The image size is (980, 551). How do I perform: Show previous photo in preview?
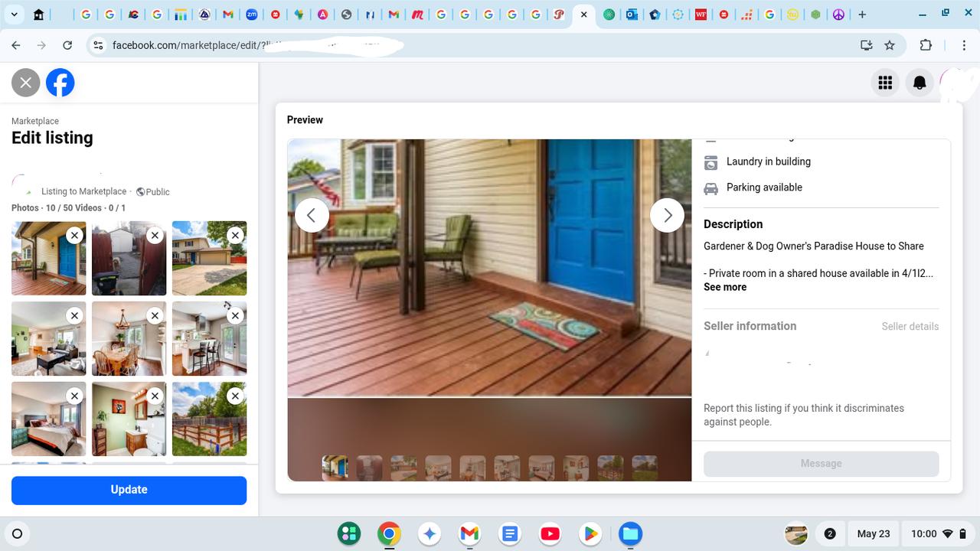312,216
